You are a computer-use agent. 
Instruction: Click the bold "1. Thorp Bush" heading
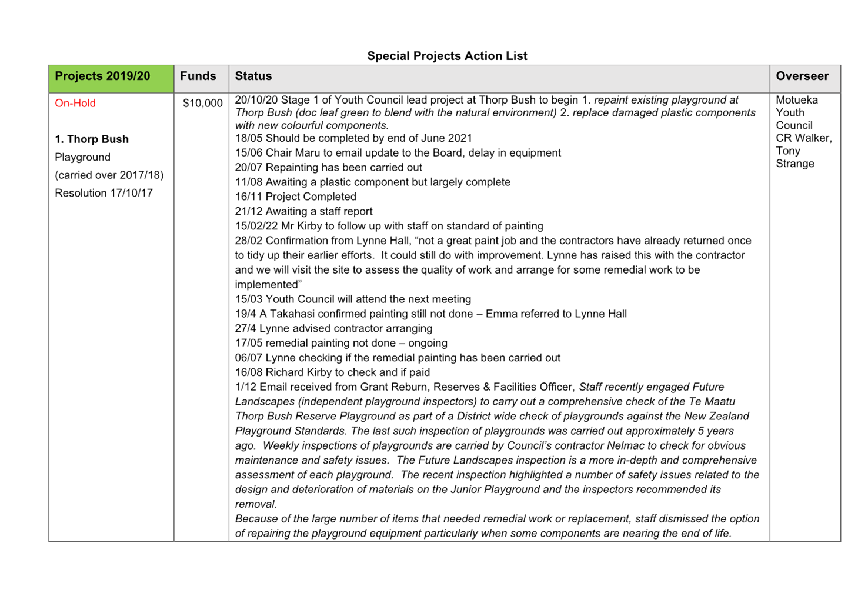coord(92,139)
